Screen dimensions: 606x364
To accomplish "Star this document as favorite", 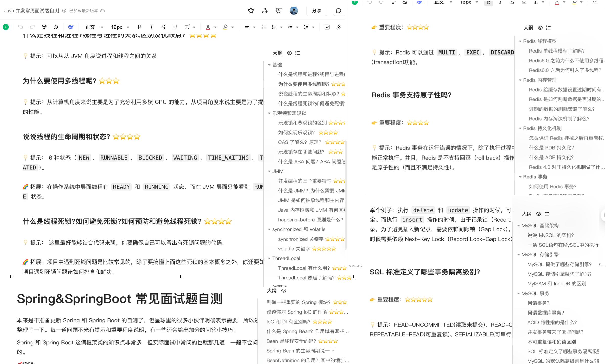I will tap(251, 11).
